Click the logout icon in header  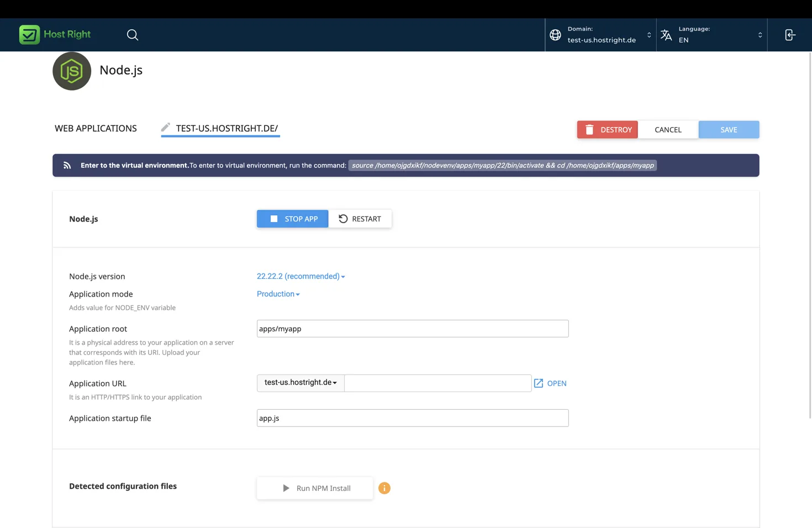[790, 35]
